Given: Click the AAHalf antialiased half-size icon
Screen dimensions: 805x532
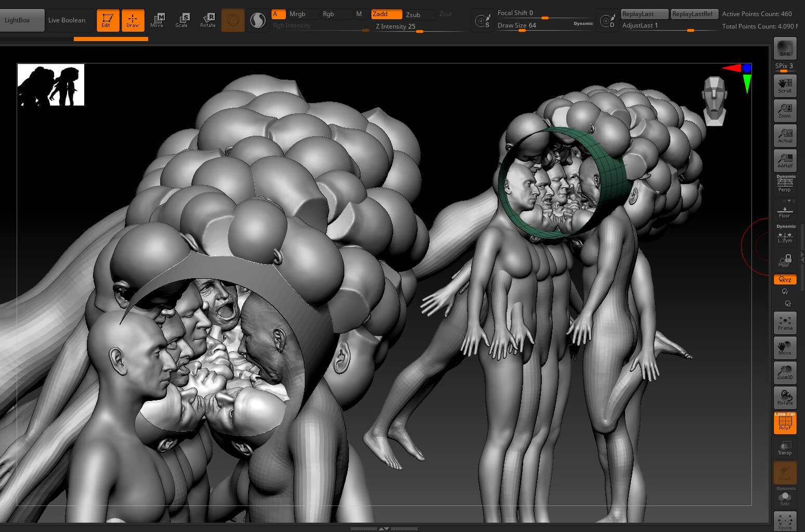Looking at the screenshot, I should (x=785, y=160).
